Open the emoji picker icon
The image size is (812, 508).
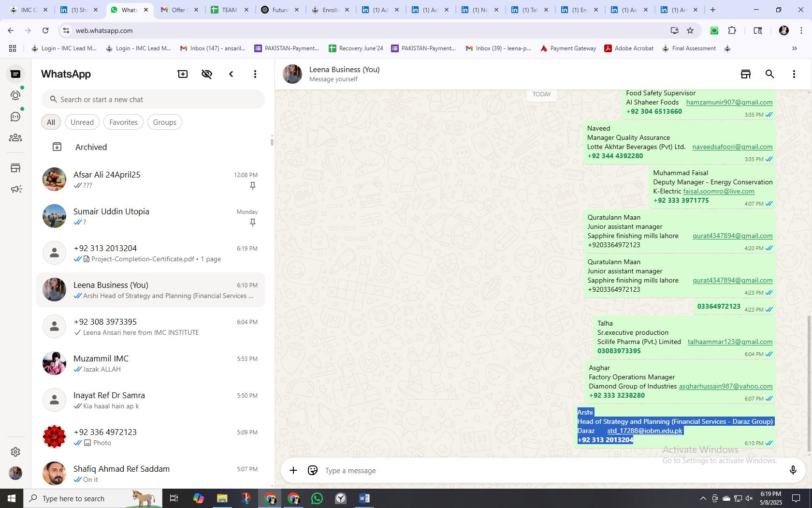(x=313, y=470)
